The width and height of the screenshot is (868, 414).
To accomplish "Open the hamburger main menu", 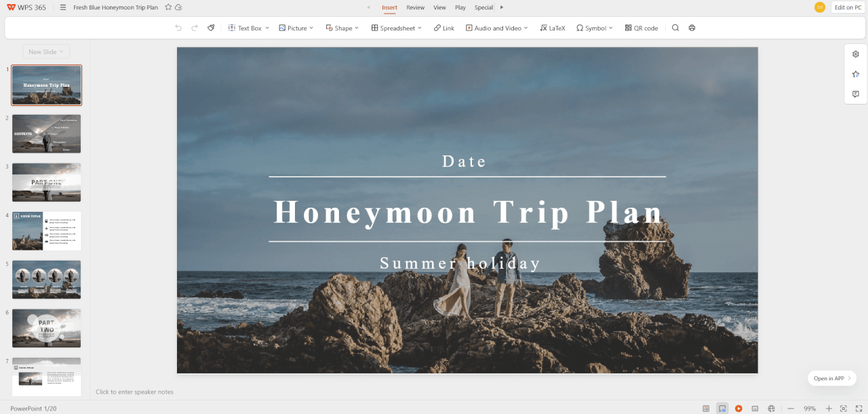I will (63, 7).
